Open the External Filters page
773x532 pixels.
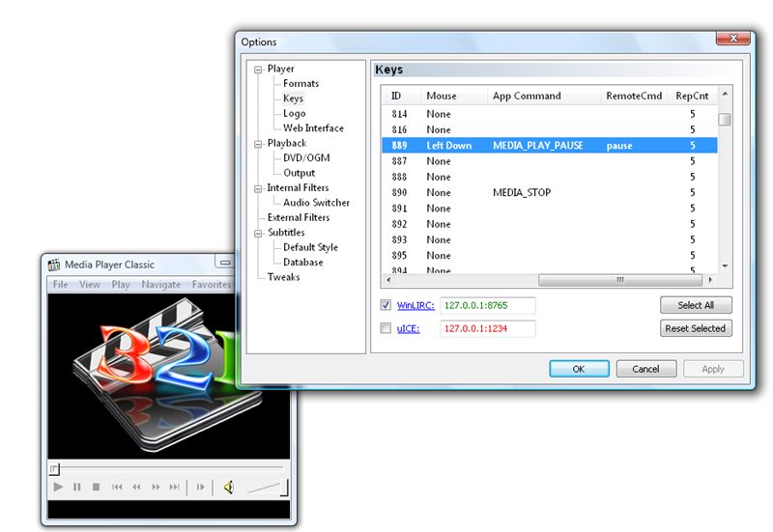pyautogui.click(x=299, y=217)
